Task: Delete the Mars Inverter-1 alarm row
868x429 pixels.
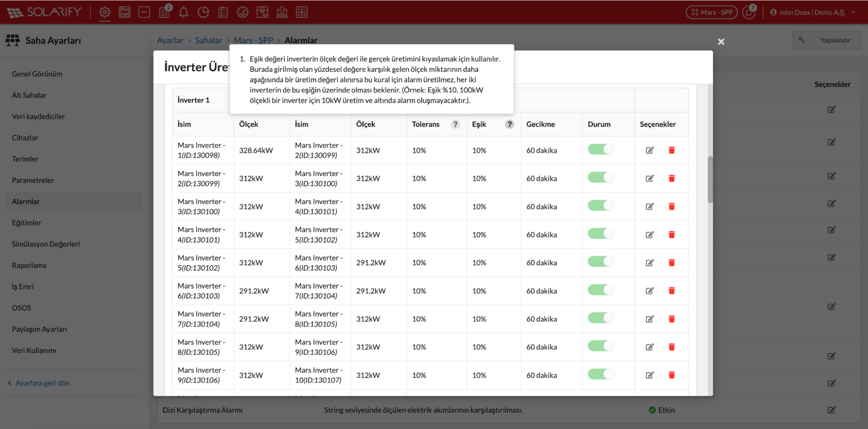Action: click(x=671, y=150)
